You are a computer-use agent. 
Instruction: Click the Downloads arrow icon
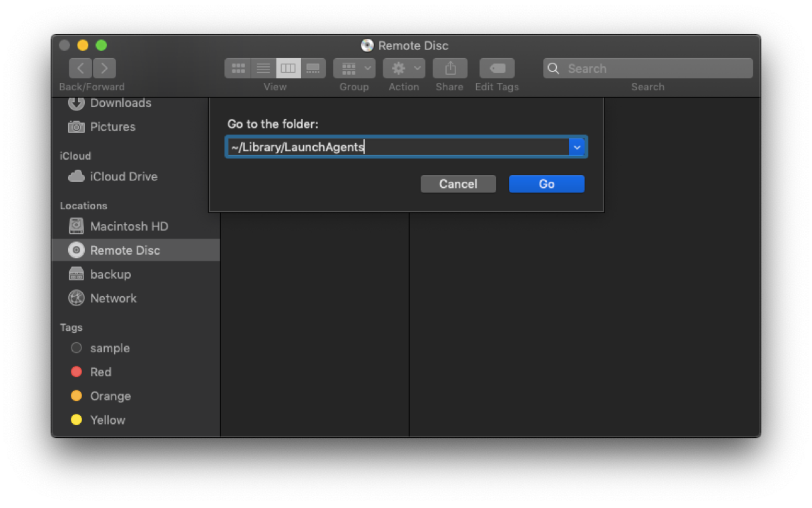76,103
